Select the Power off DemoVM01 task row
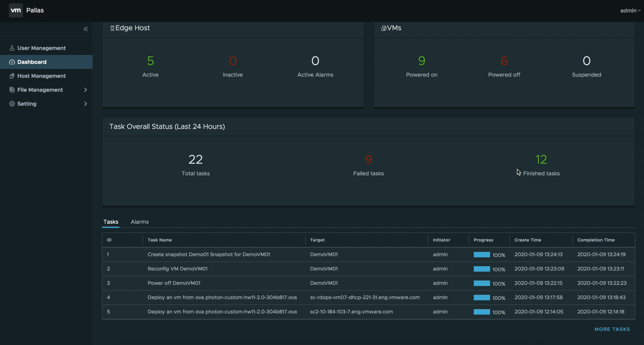The image size is (644, 345). [174, 283]
